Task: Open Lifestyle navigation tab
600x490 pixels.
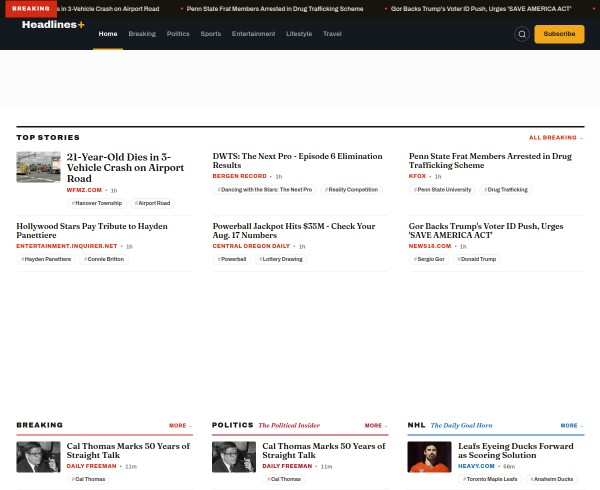Action: 299,34
